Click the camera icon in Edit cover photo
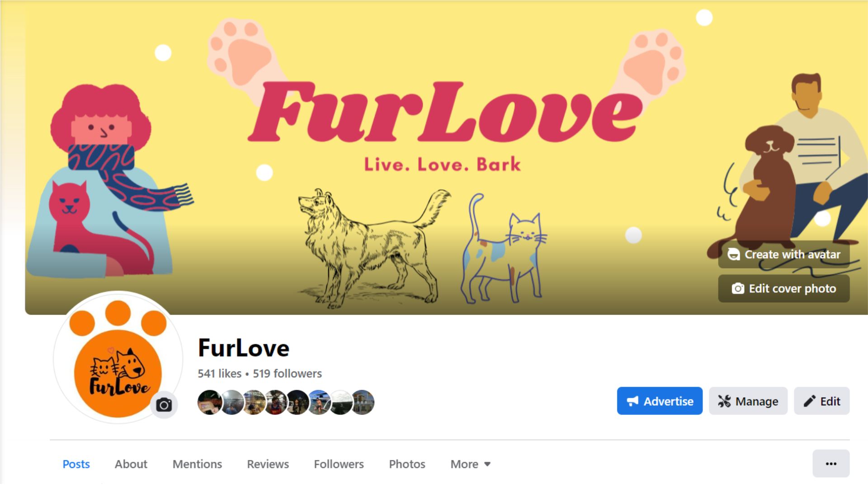Image resolution: width=868 pixels, height=488 pixels. pos(738,289)
